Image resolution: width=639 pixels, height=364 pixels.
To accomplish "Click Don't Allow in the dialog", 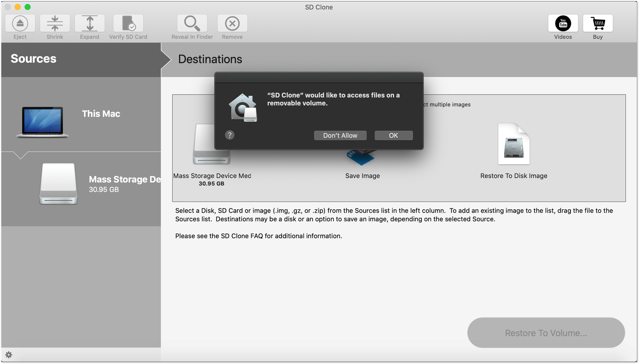I will [340, 135].
